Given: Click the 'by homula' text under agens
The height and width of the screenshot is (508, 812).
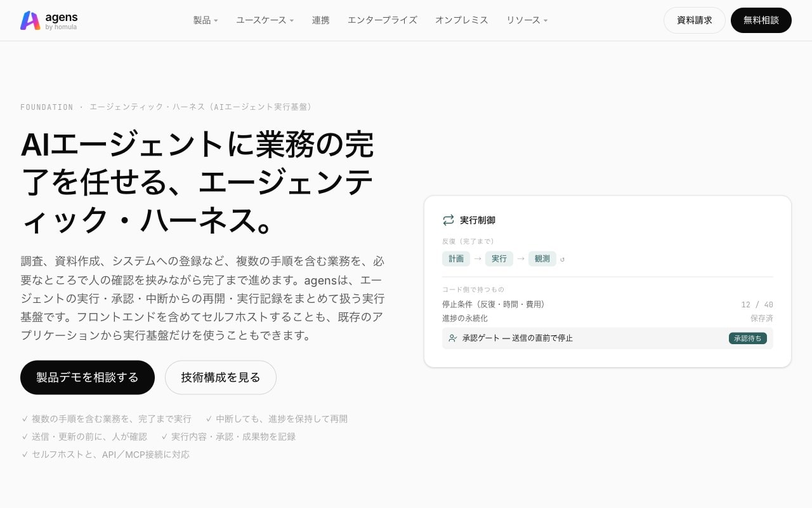Looking at the screenshot, I should pyautogui.click(x=62, y=27).
